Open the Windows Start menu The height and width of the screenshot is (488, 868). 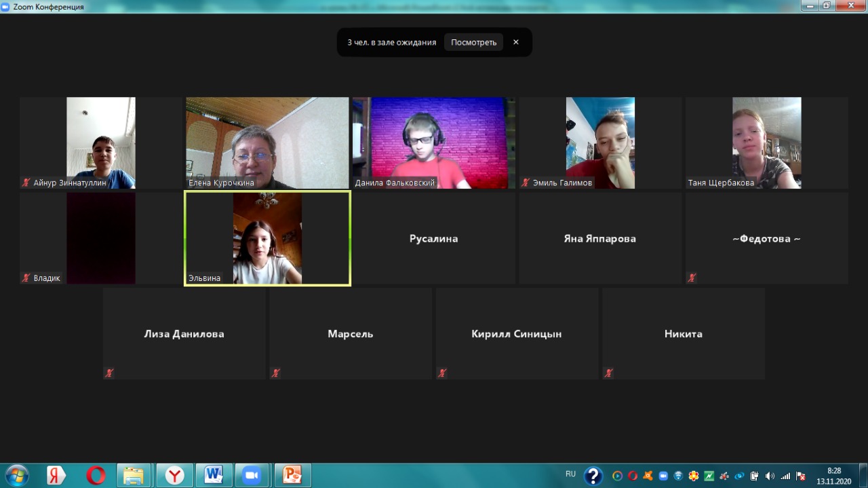pyautogui.click(x=16, y=475)
